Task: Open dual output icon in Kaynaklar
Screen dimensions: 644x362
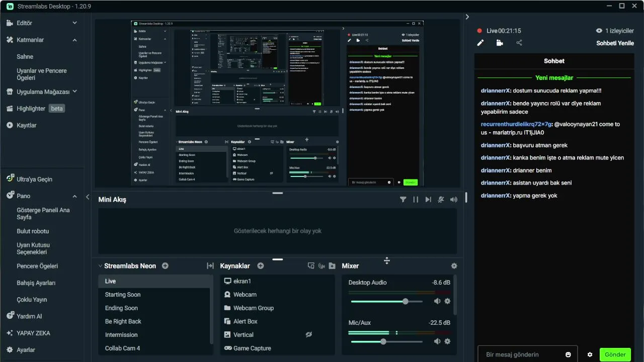Action: coord(311,266)
